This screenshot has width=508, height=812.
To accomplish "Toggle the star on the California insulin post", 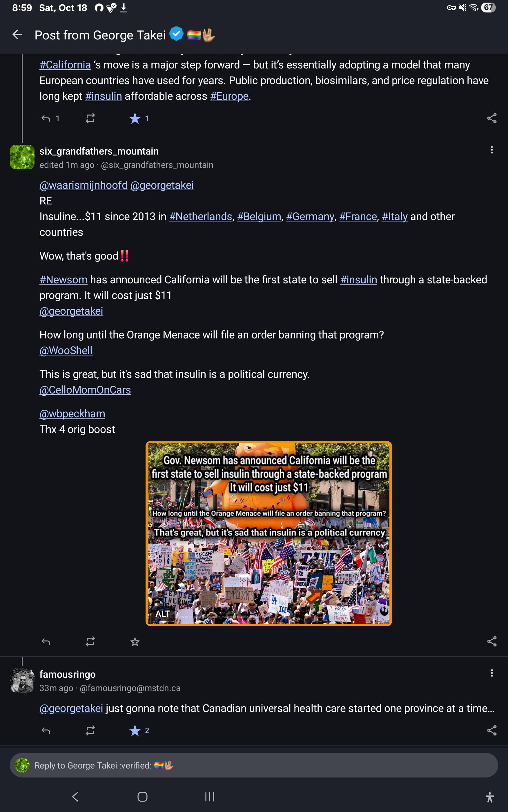I will [x=135, y=118].
